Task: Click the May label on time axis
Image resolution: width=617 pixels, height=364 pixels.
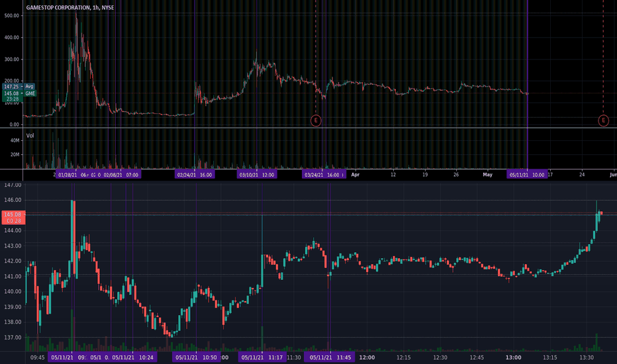Action: 487,175
